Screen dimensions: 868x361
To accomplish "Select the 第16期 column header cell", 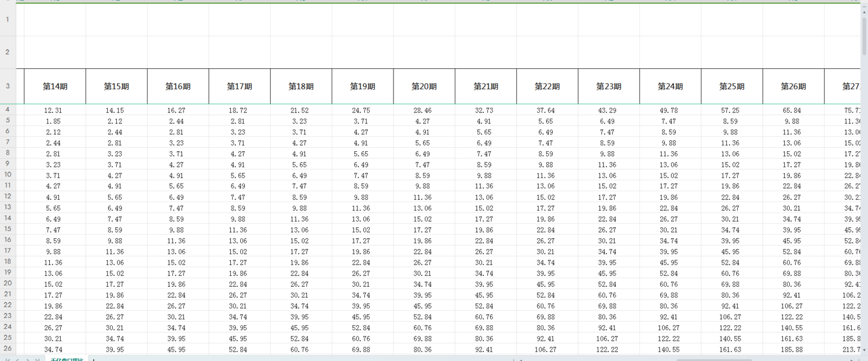I will 178,86.
